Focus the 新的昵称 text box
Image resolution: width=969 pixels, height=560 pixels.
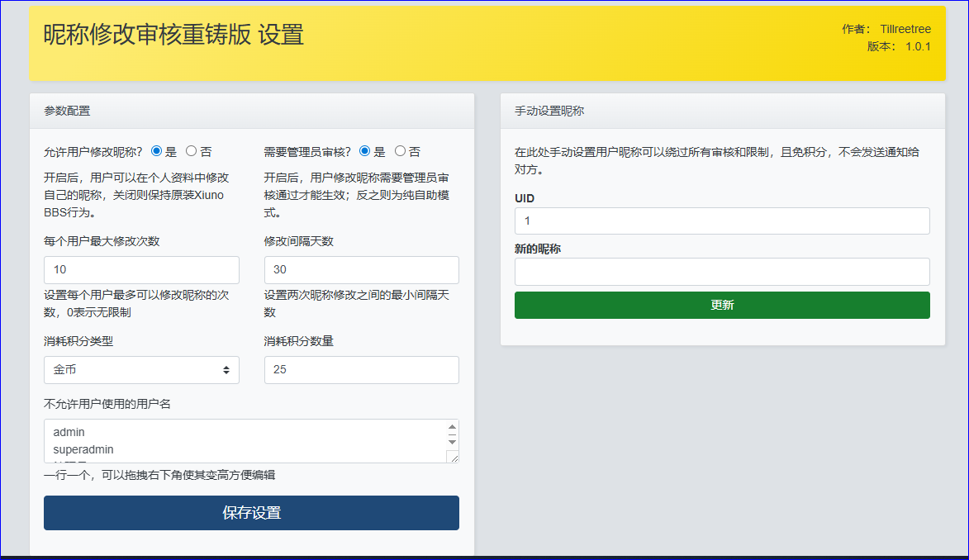(721, 272)
